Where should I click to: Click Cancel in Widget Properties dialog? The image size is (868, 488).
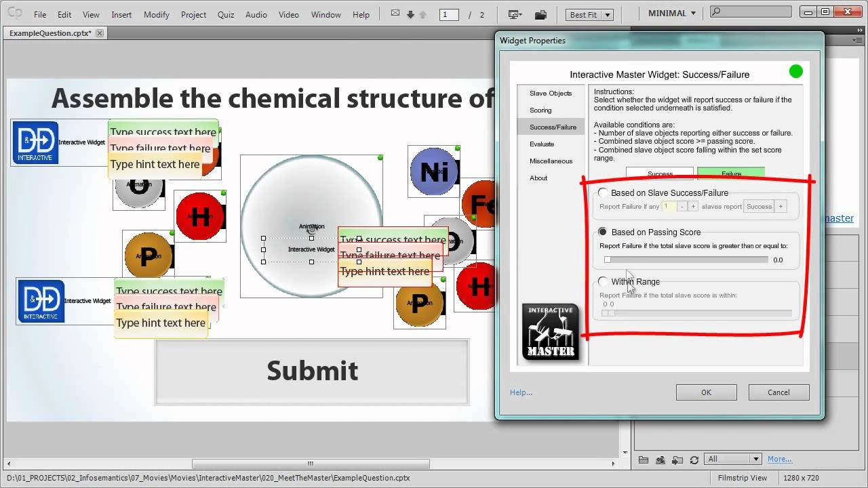(778, 392)
